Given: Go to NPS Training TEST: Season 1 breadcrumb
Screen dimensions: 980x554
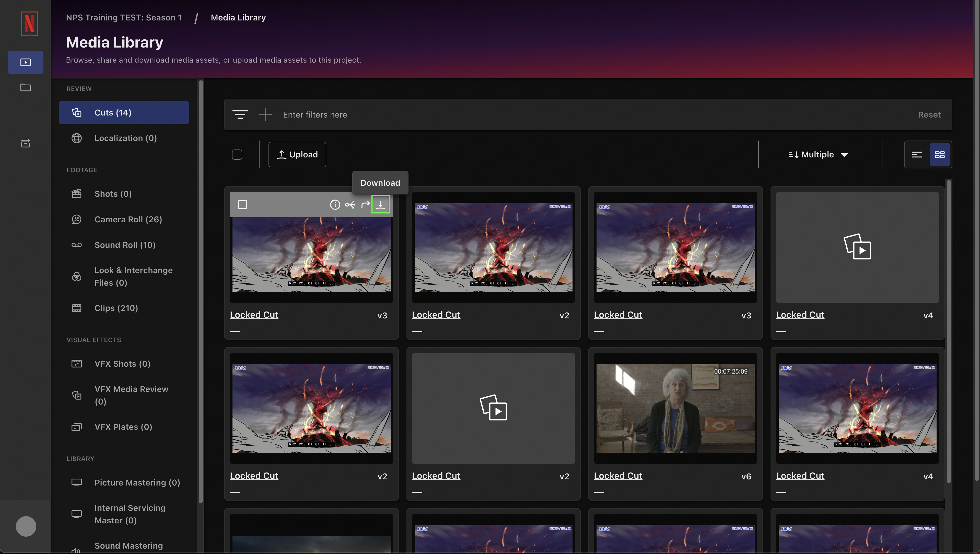Looking at the screenshot, I should pos(124,17).
